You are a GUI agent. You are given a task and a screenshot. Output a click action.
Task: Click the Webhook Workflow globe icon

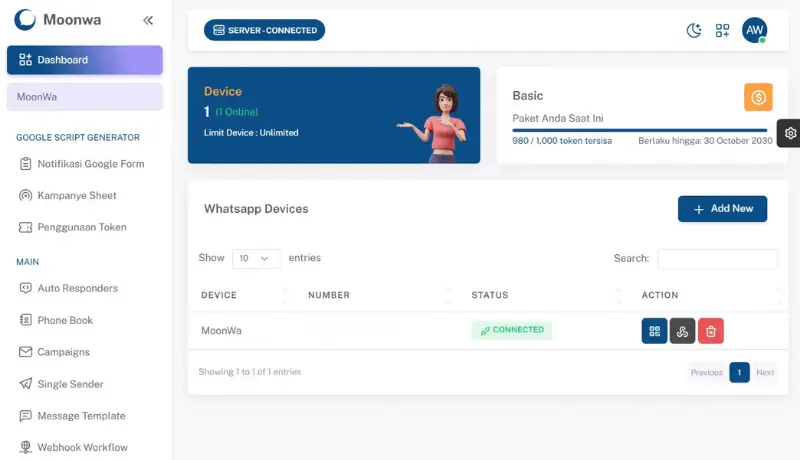point(26,447)
